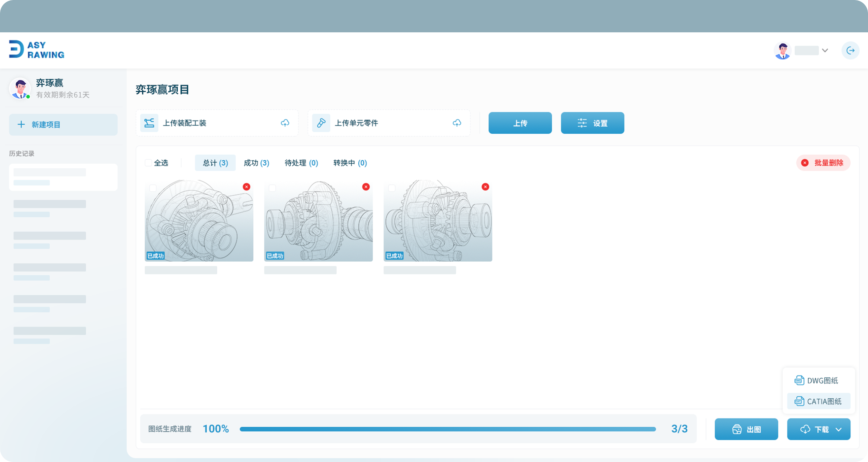Toggle the 全选 checkbox
This screenshot has width=868, height=462.
coord(148,163)
